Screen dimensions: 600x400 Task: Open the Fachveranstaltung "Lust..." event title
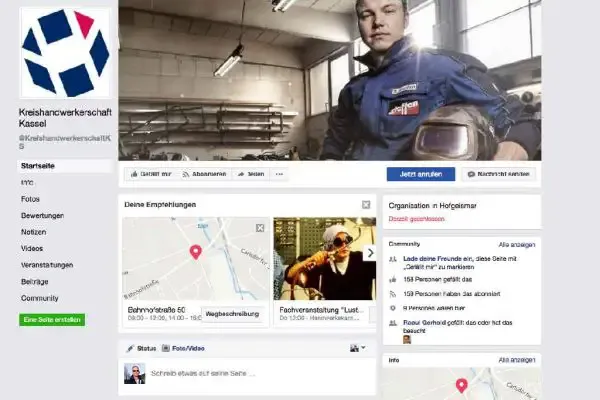tap(321, 310)
